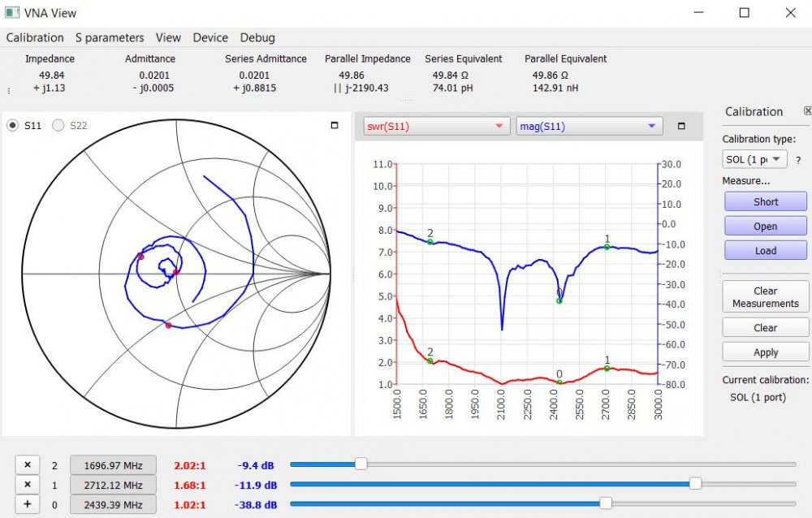The width and height of the screenshot is (812, 518).
Task: Click the -11.9 dB magnitude readout
Action: (256, 486)
